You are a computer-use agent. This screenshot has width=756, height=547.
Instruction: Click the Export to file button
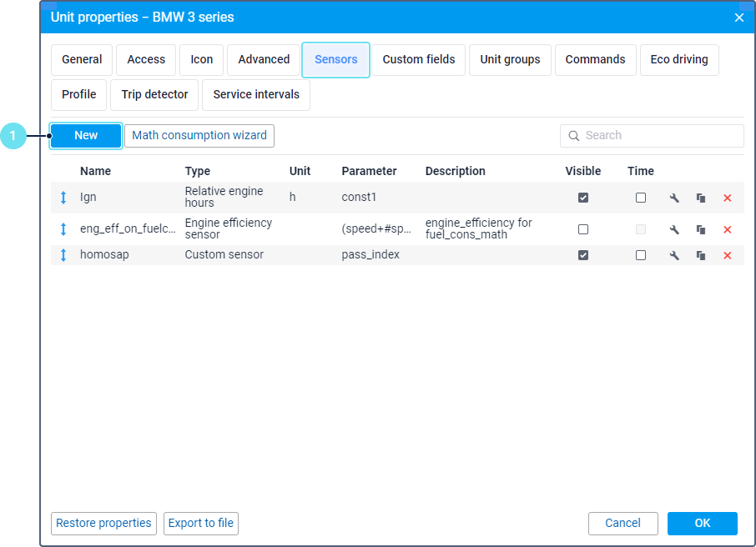coord(201,524)
